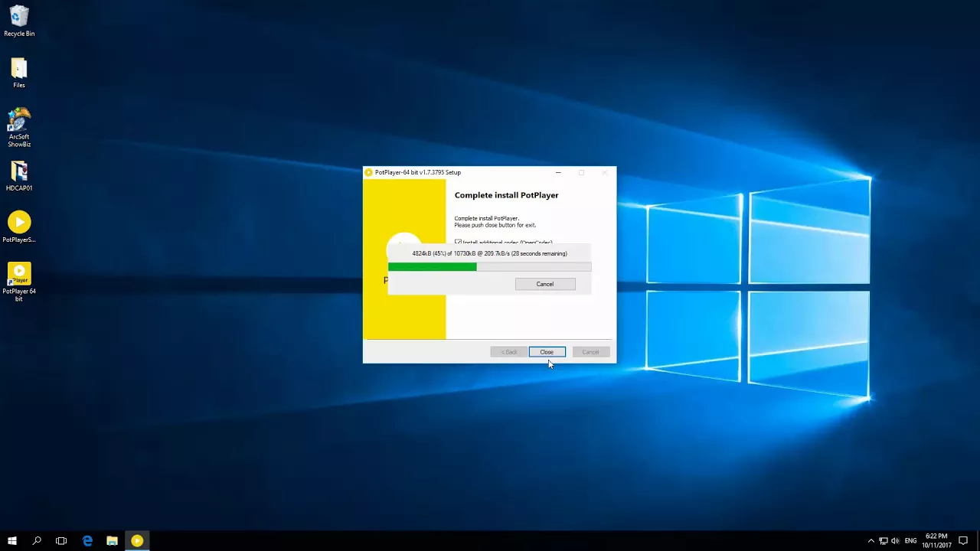
Task: Open the Recycle Bin desktop icon
Action: pos(19,21)
